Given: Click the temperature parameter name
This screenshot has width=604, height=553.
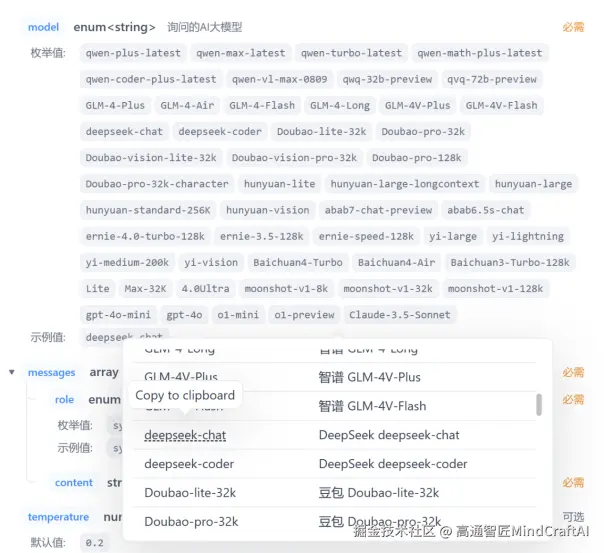Looking at the screenshot, I should (x=58, y=517).
